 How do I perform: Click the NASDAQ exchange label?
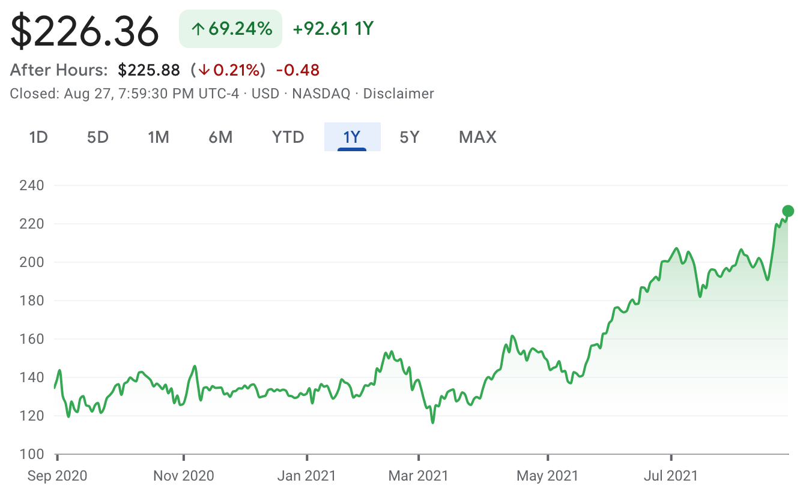coord(323,94)
